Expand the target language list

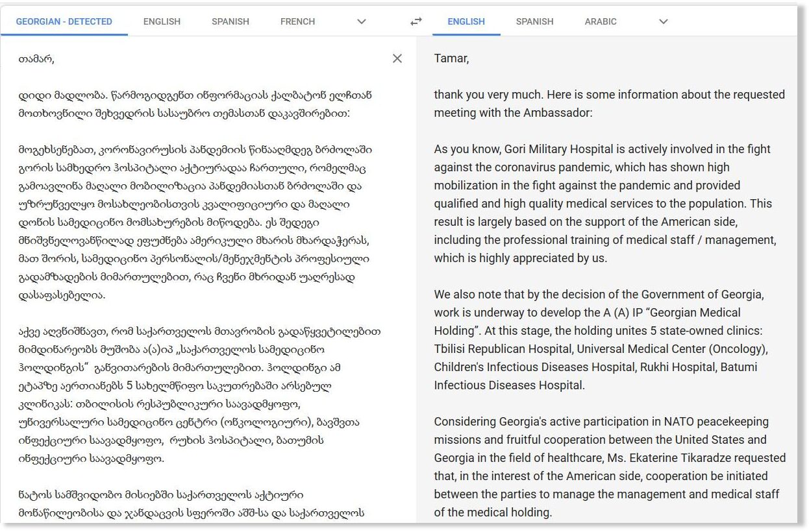pyautogui.click(x=663, y=21)
